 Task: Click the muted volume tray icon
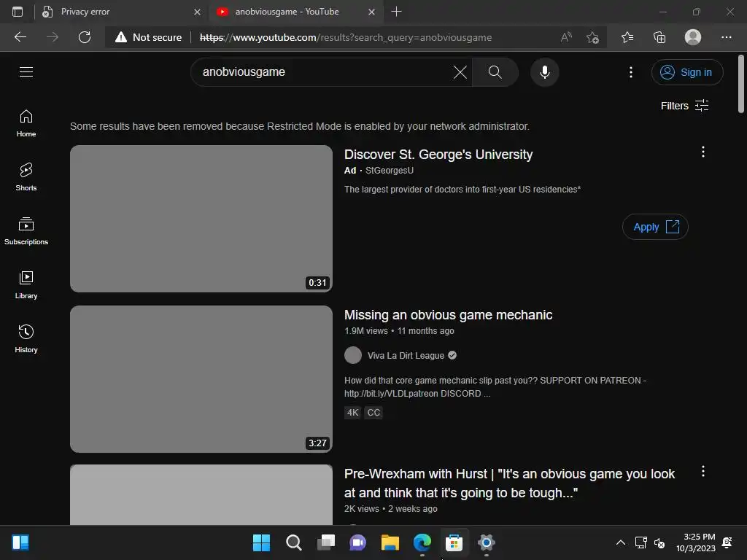(659, 542)
